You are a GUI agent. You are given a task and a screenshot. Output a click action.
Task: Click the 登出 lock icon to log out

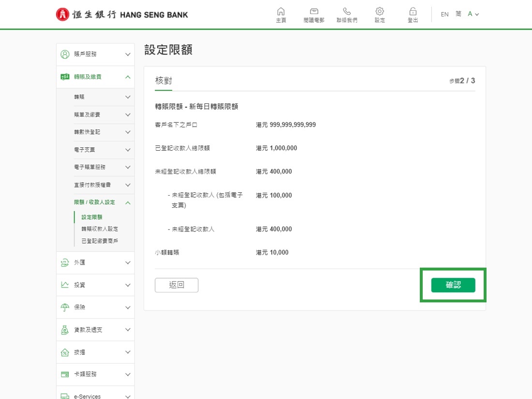click(x=413, y=12)
